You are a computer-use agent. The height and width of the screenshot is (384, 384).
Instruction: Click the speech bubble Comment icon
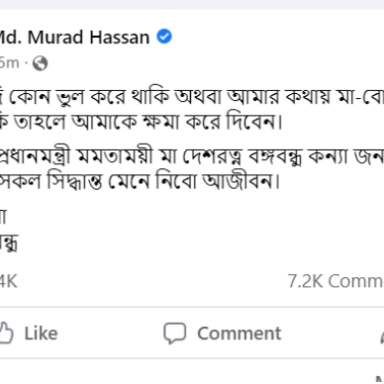coord(175,333)
